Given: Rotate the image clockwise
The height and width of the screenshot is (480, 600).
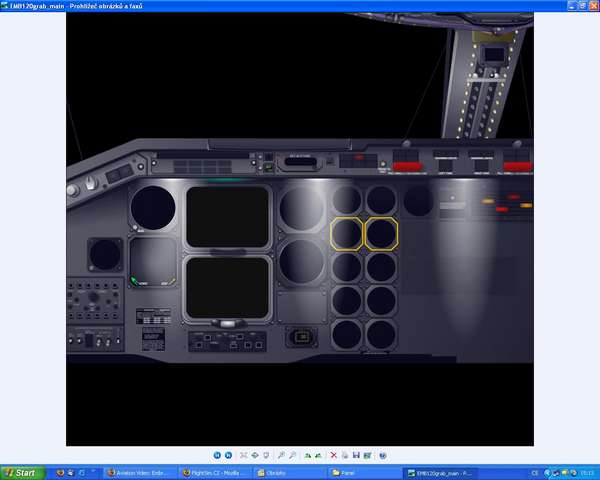Looking at the screenshot, I should click(308, 455).
